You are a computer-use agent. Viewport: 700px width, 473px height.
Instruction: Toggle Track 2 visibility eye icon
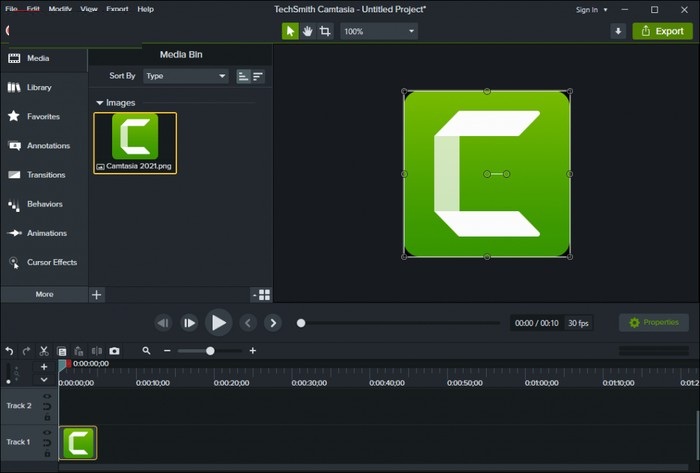[x=47, y=396]
